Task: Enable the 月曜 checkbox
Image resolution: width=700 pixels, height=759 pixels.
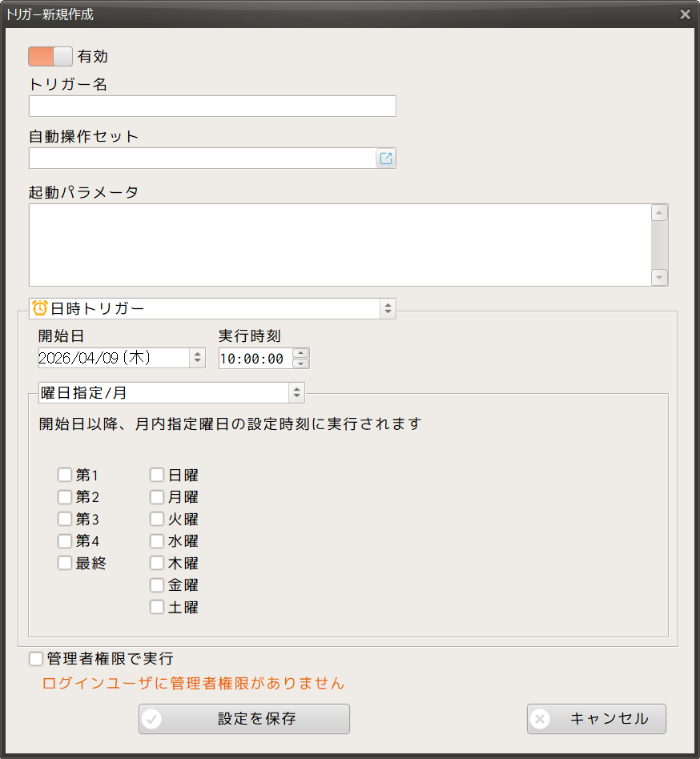Action: [157, 497]
